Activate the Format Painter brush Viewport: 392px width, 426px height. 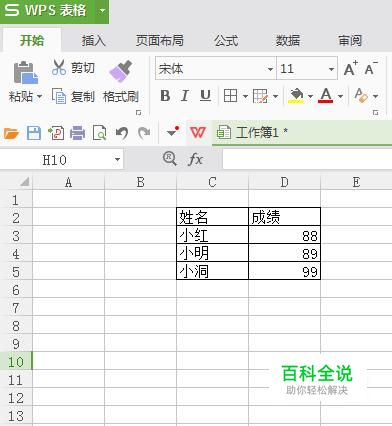click(x=121, y=71)
